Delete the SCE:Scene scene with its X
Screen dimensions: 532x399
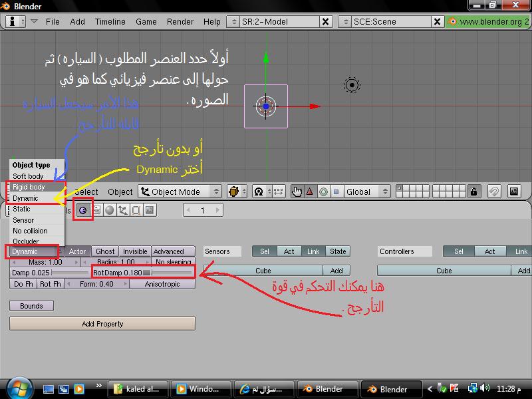437,22
